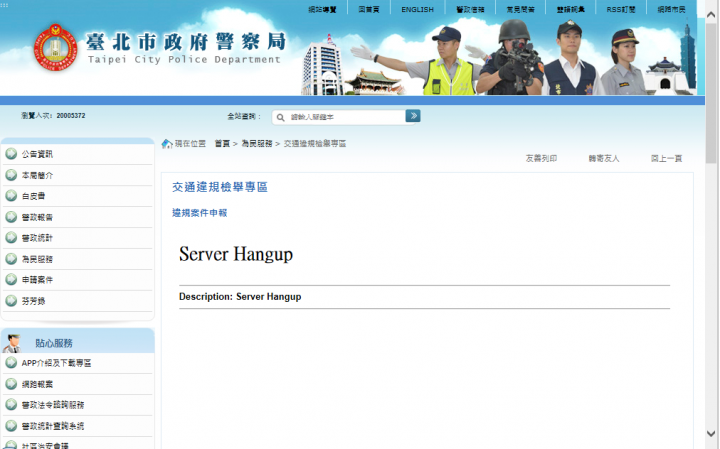The height and width of the screenshot is (449, 720).
Task: Open 為民服務 in the left sidebar menu
Action: point(37,259)
